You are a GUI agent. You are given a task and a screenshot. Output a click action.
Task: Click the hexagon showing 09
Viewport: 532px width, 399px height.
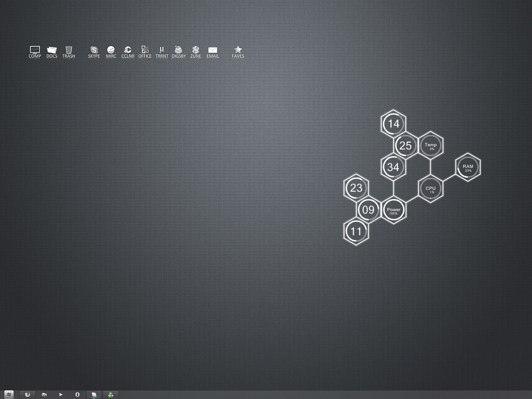(x=368, y=210)
